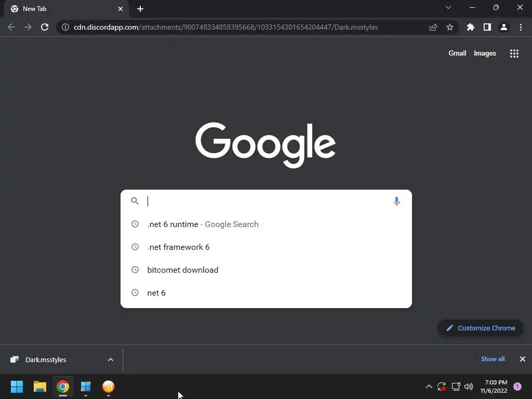Screen dimensions: 532x399
Task: Go back using the browser back arrow
Action: pos(11,27)
